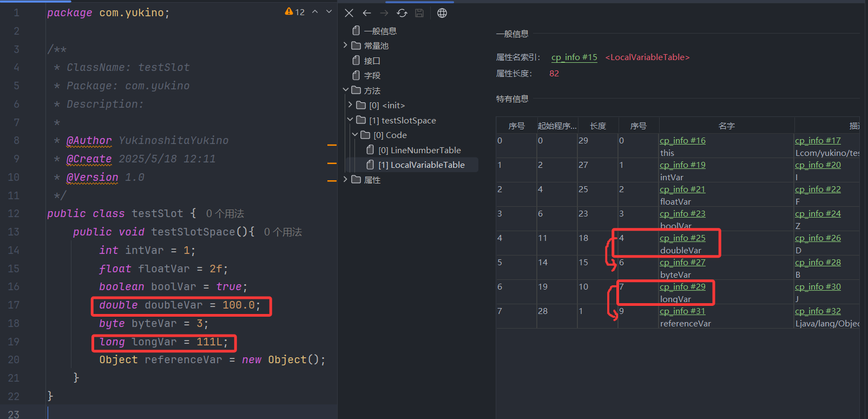Click the warning indicator showing 12 problems
868x419 pixels.
[x=295, y=12]
